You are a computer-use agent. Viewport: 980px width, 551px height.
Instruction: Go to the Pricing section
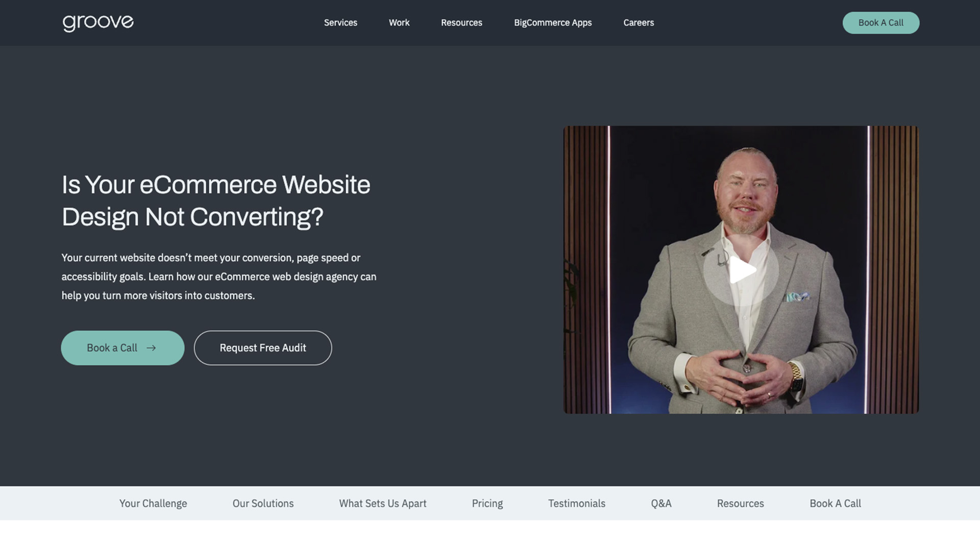click(487, 504)
